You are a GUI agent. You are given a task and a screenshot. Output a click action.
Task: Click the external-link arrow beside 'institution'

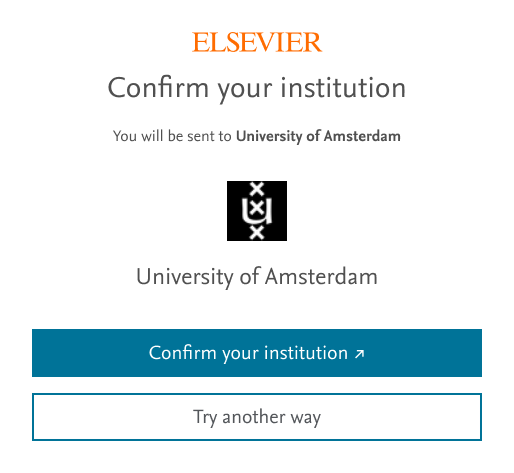pos(360,354)
